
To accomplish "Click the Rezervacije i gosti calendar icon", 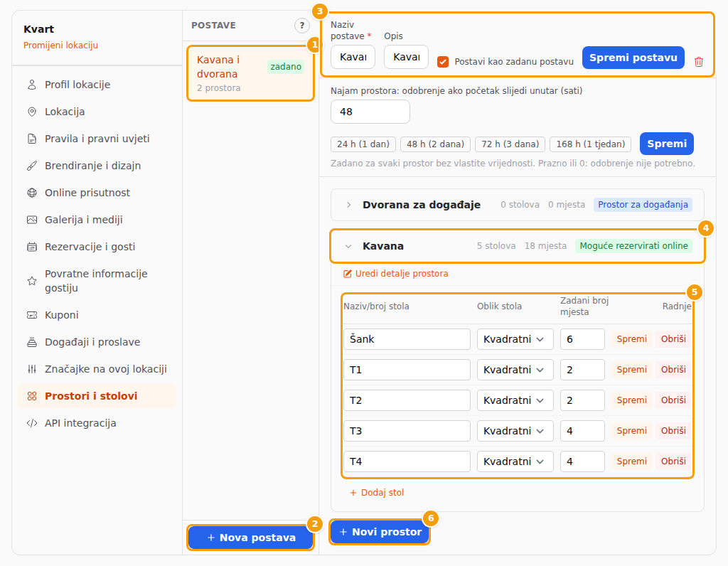I will coord(31,247).
